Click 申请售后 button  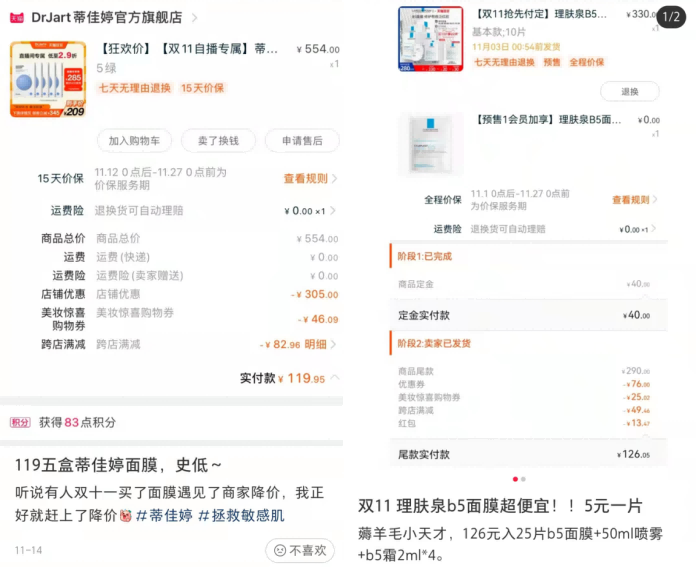click(x=302, y=141)
